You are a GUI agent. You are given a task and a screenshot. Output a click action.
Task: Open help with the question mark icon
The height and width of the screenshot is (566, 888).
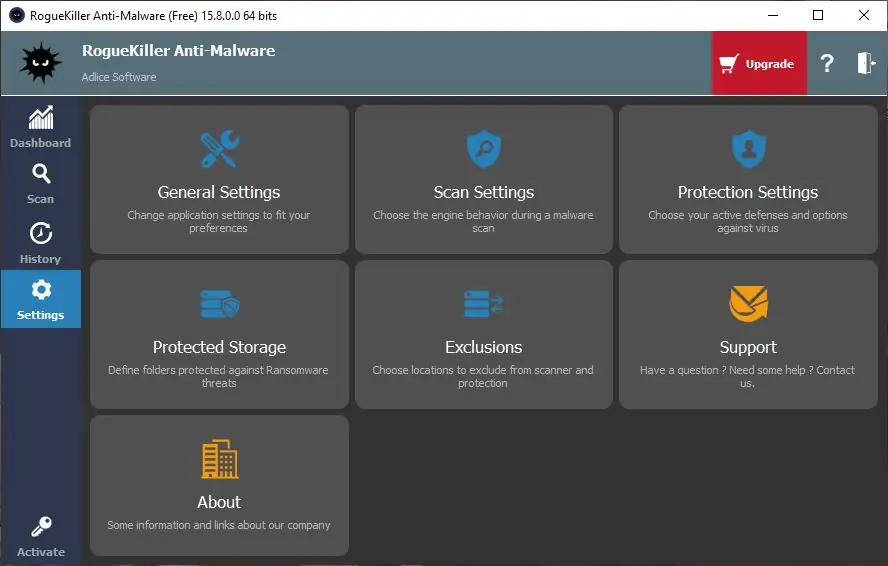coord(827,63)
